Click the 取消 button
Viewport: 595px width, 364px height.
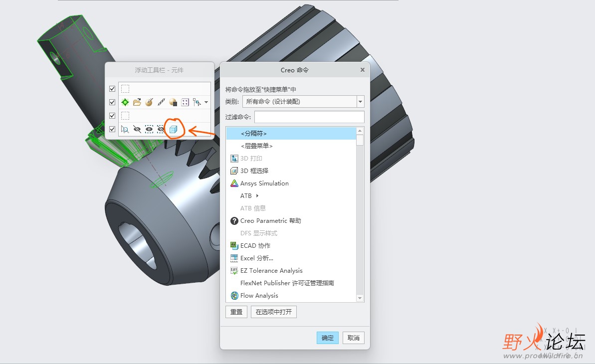[x=353, y=338]
